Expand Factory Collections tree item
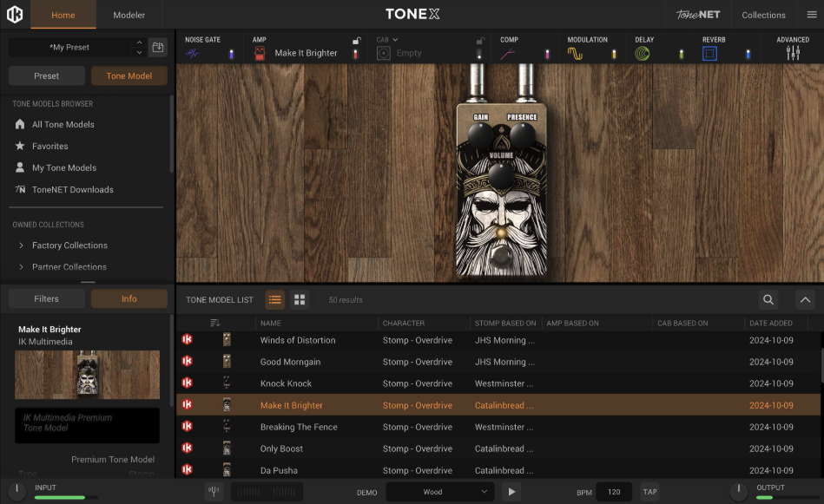Viewport: 824px width, 504px height. 21,245
